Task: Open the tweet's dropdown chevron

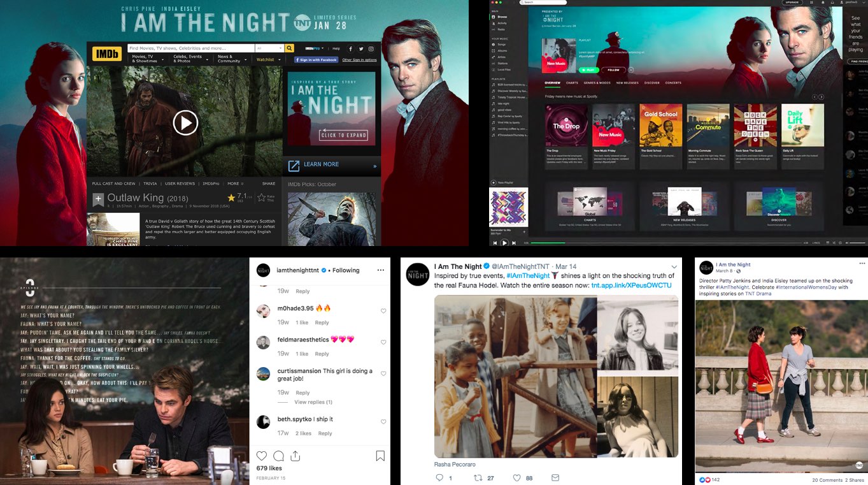Action: click(674, 266)
